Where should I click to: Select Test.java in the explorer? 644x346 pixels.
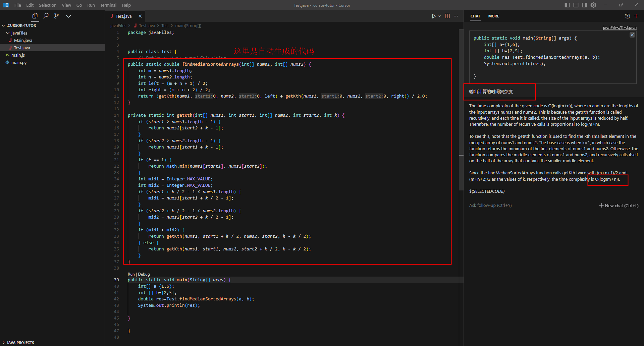tap(52, 48)
